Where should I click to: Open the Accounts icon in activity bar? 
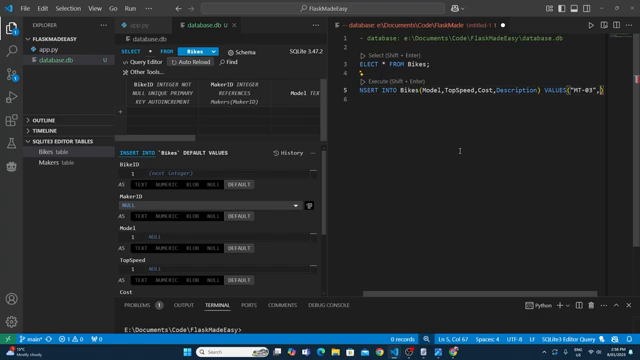[11, 299]
